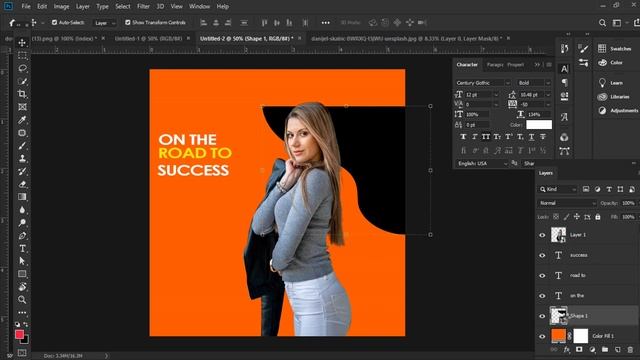Select the Move tool
The width and height of the screenshot is (640, 360).
coord(22,42)
